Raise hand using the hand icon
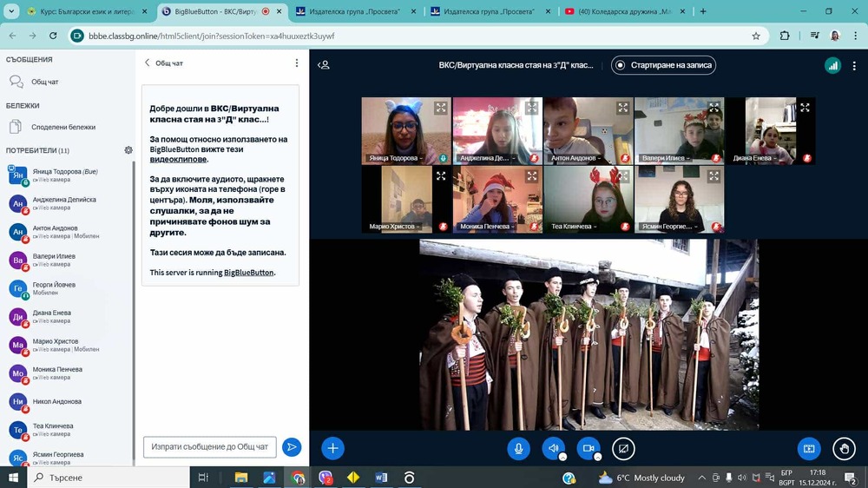The image size is (868, 488). (844, 448)
